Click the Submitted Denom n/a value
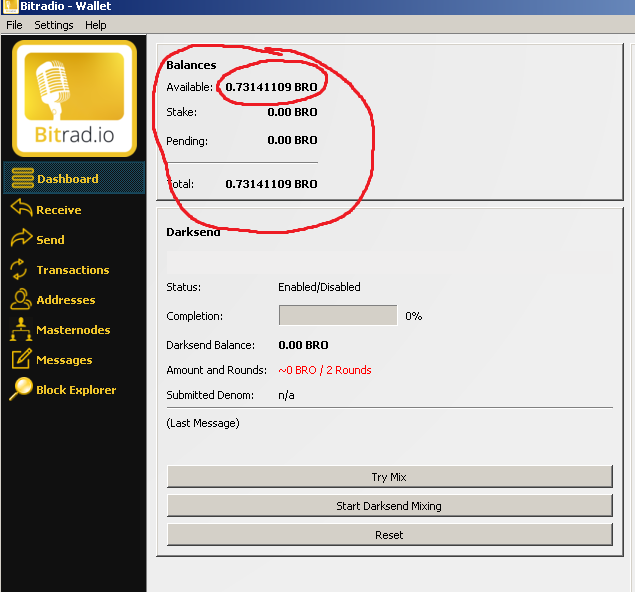This screenshot has width=635, height=592. pyautogui.click(x=286, y=395)
